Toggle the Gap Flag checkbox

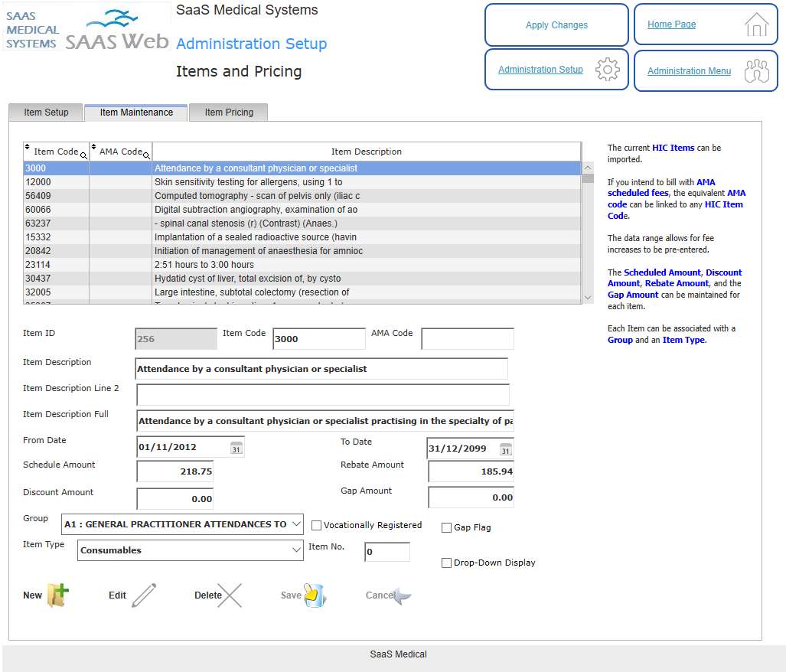click(447, 527)
